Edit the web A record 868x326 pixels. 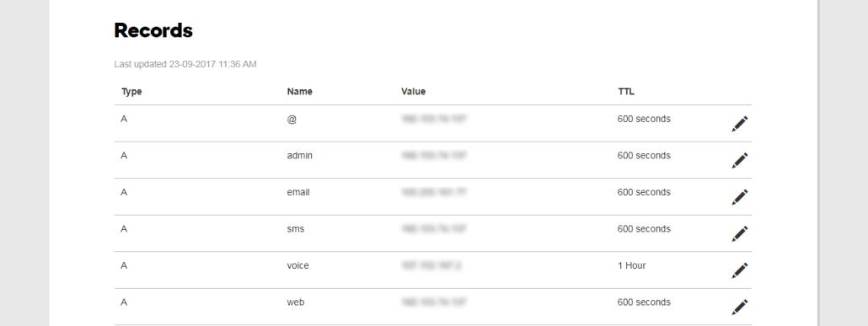[x=740, y=307]
